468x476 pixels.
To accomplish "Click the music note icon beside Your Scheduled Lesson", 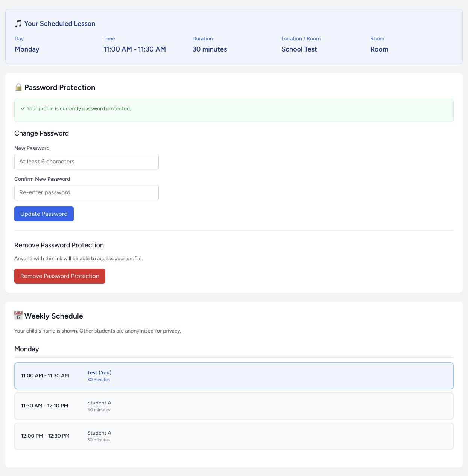I will (18, 24).
